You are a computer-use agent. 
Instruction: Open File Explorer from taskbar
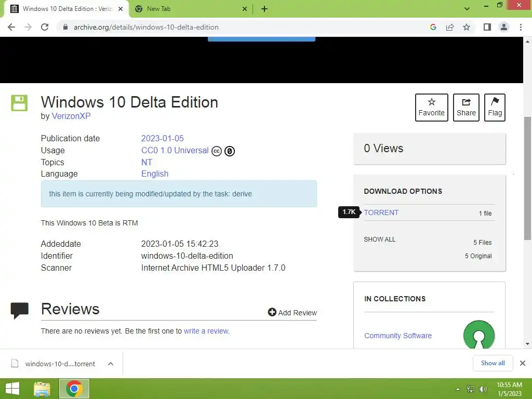coord(42,389)
